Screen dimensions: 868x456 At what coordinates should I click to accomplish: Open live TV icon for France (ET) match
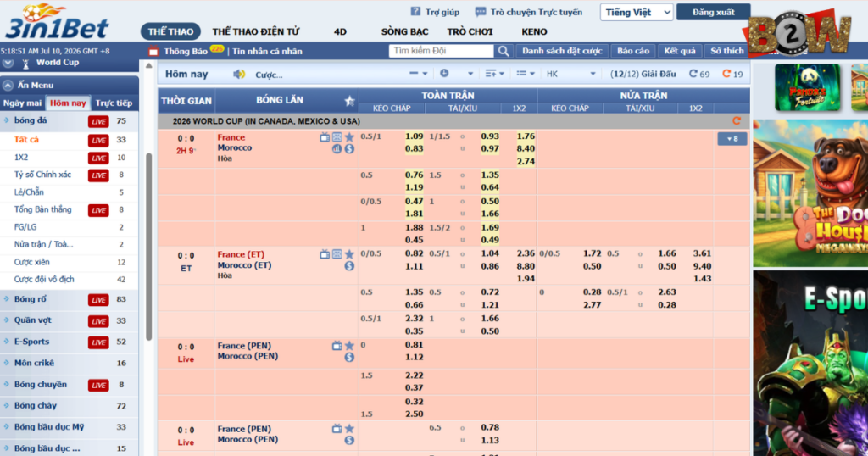325,254
